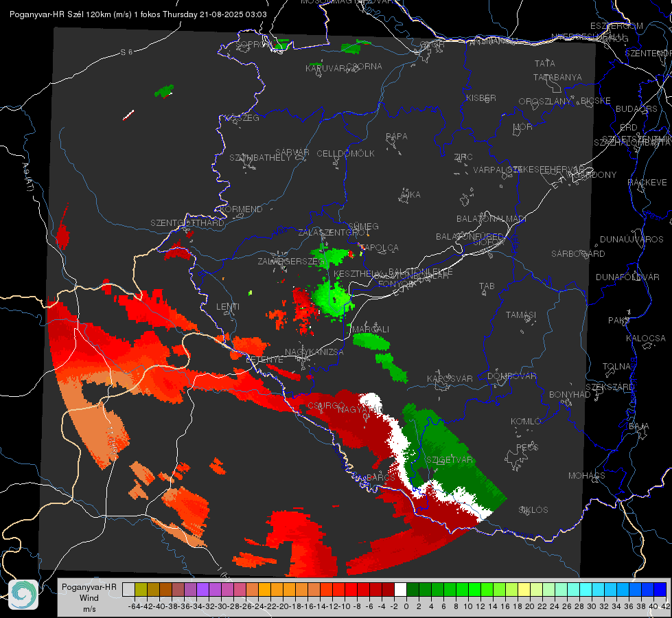Click the dark blue last legend swatch
The height and width of the screenshot is (618, 672).
tap(660, 589)
